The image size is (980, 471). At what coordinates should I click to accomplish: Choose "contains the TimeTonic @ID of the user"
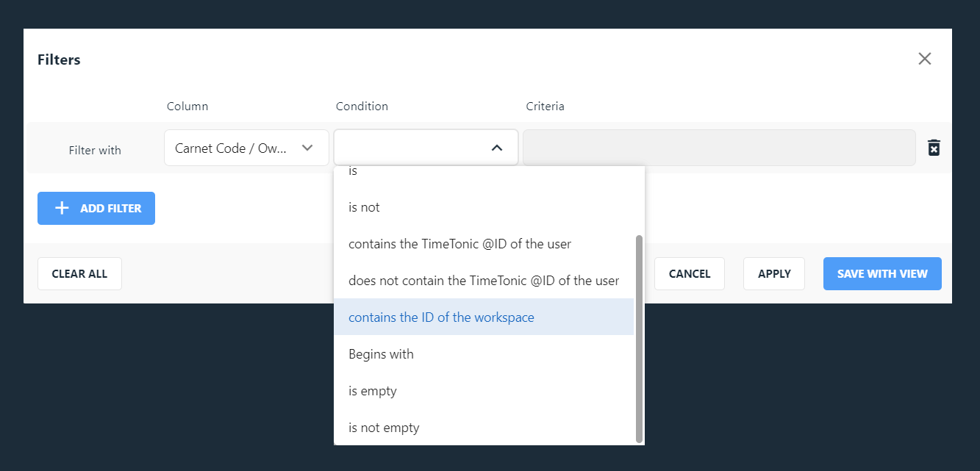click(459, 244)
